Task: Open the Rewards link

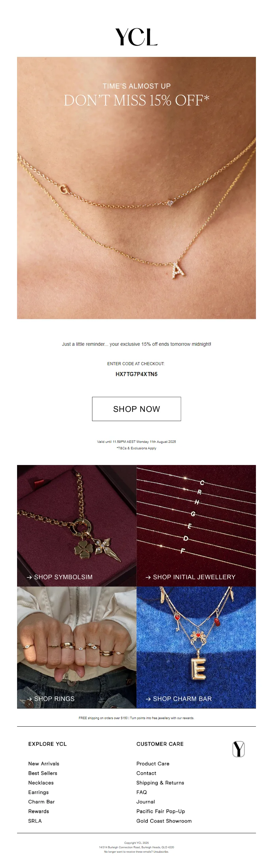Action: [x=39, y=811]
